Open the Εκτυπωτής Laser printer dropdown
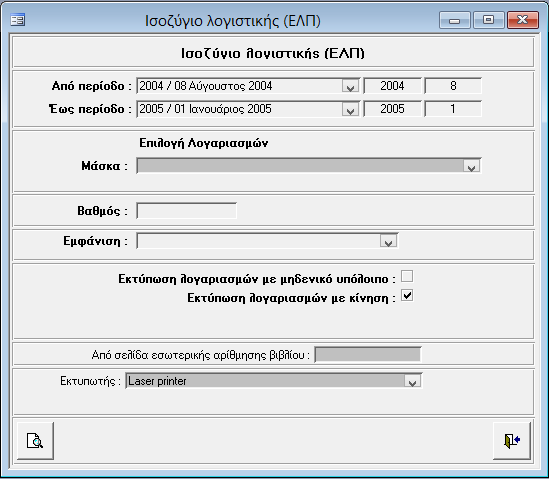 [x=412, y=381]
